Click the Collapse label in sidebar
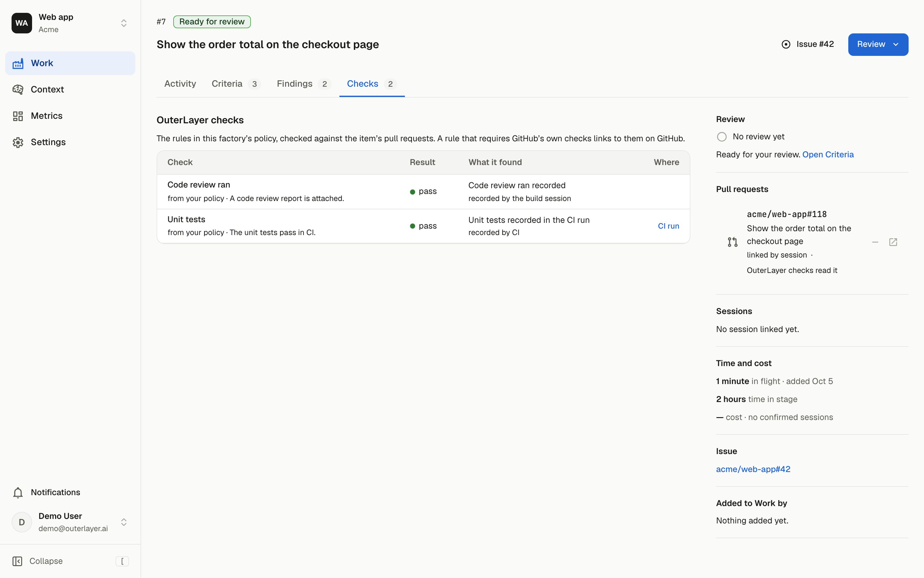Image resolution: width=924 pixels, height=578 pixels. [46, 561]
